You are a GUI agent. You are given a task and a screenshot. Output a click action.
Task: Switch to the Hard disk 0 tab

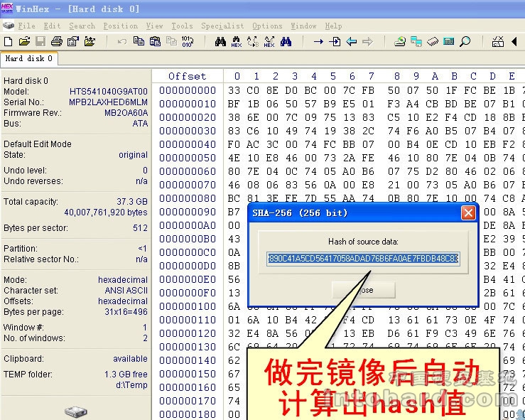pyautogui.click(x=28, y=59)
